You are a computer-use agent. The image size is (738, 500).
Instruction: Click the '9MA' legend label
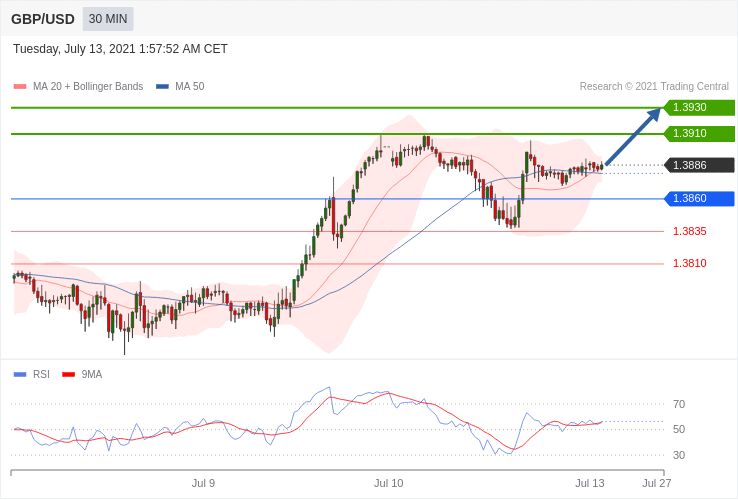[92, 374]
